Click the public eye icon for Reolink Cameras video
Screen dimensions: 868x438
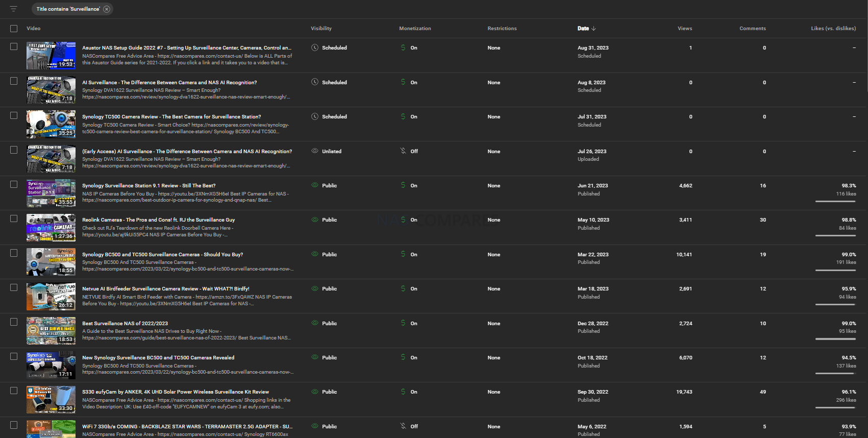click(x=315, y=220)
